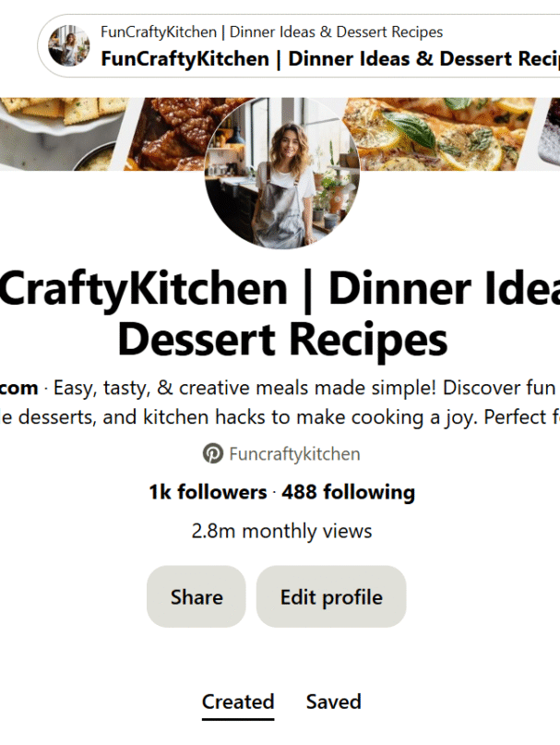Click the small non-bold title in top bar
Screen dimensions: 560x745
click(271, 33)
